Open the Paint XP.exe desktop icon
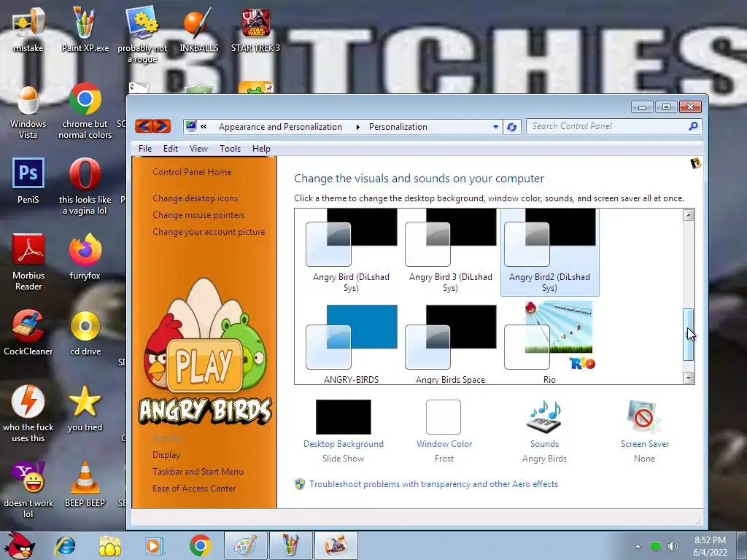The height and width of the screenshot is (560, 747). [x=85, y=29]
